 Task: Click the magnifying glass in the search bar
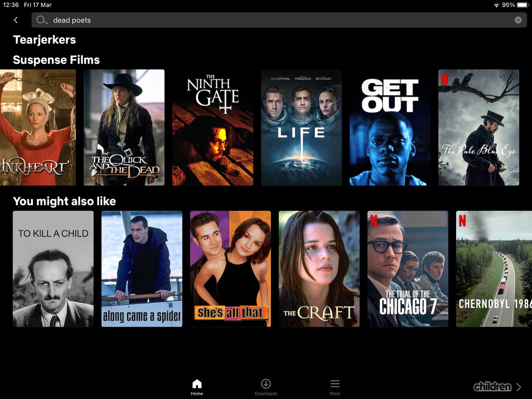click(42, 20)
